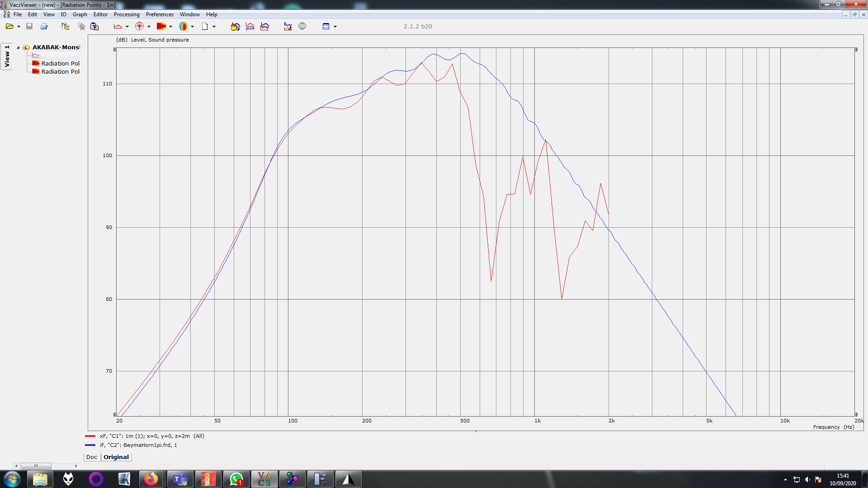Expand the blank document dropdown arrow
The height and width of the screenshot is (488, 868).
click(x=214, y=27)
